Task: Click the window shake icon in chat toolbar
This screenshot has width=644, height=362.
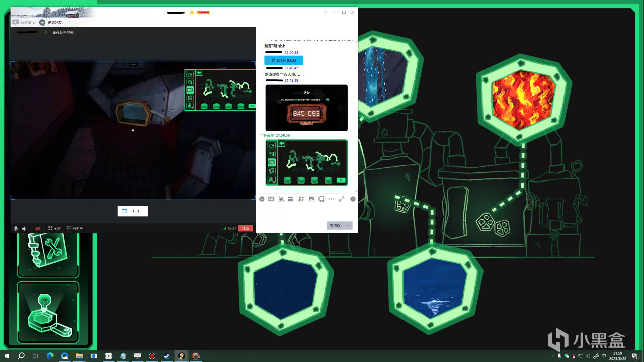Action: (321, 199)
